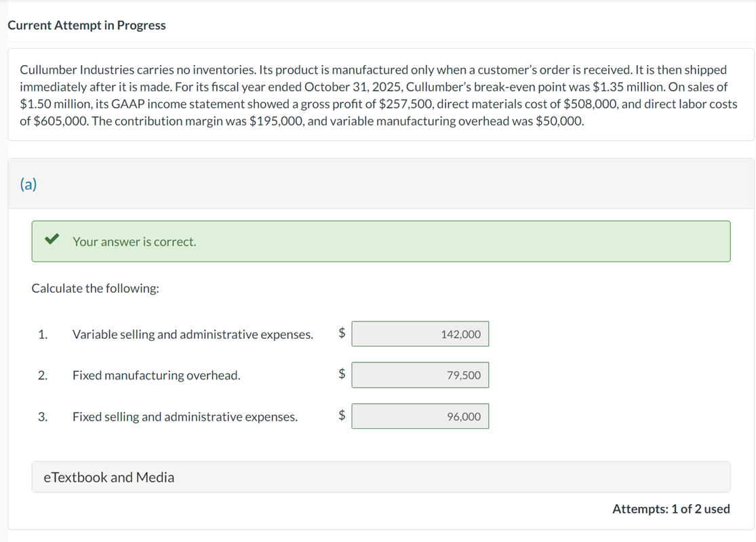
Task: Click the "Your answer is correct." message
Action: 134,242
